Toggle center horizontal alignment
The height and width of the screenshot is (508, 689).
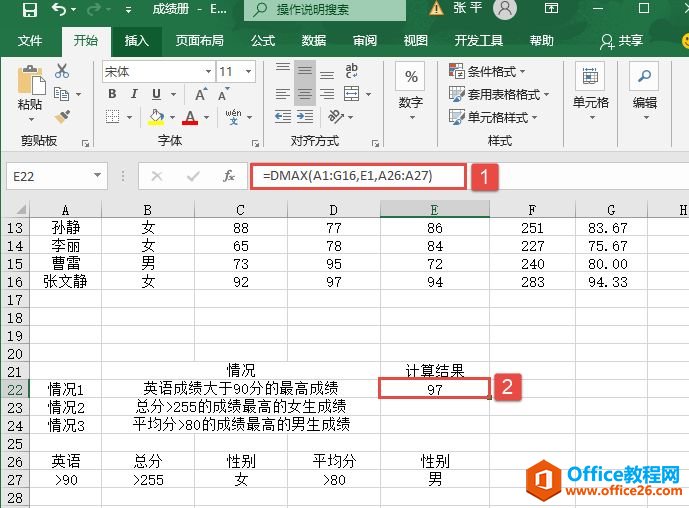point(305,94)
